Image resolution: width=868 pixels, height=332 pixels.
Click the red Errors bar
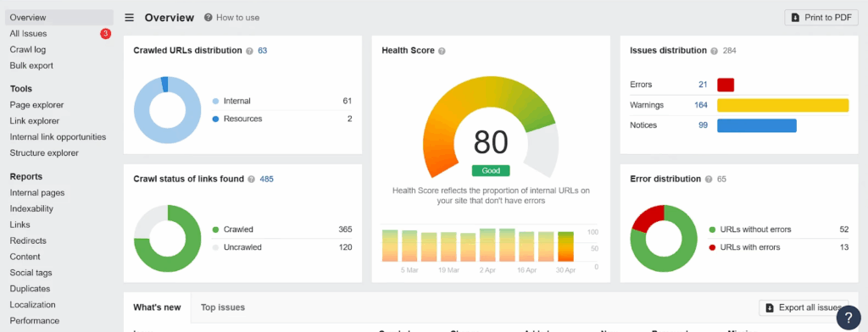726,85
